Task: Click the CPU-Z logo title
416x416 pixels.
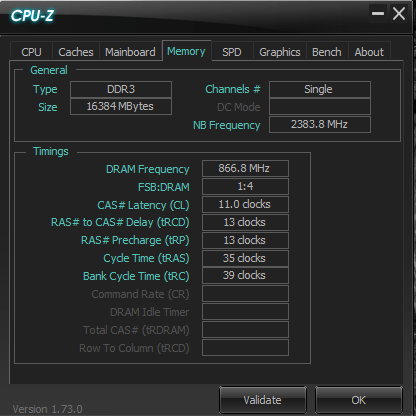Action: (32, 15)
